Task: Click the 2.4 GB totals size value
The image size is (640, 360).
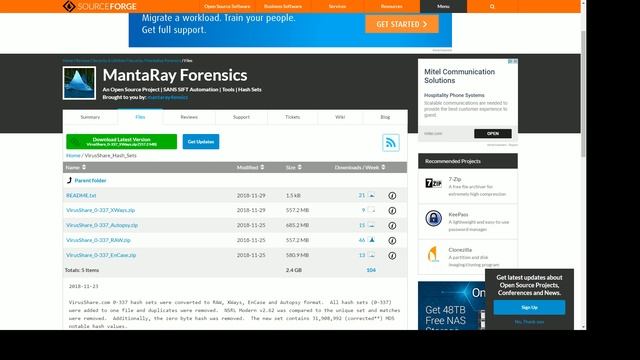Action: [x=294, y=270]
